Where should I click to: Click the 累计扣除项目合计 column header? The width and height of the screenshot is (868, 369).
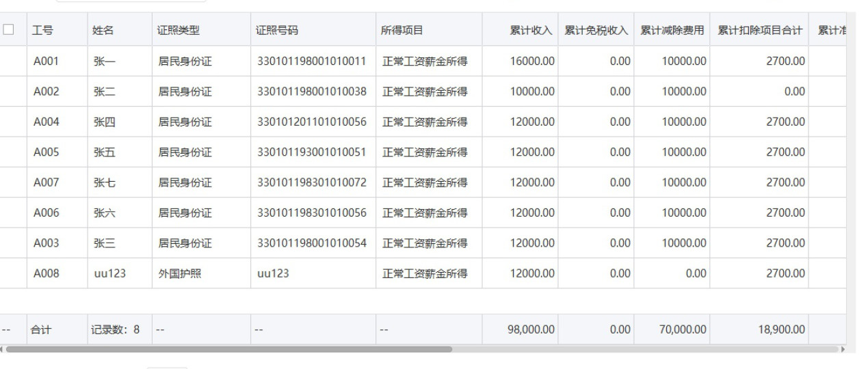click(760, 31)
